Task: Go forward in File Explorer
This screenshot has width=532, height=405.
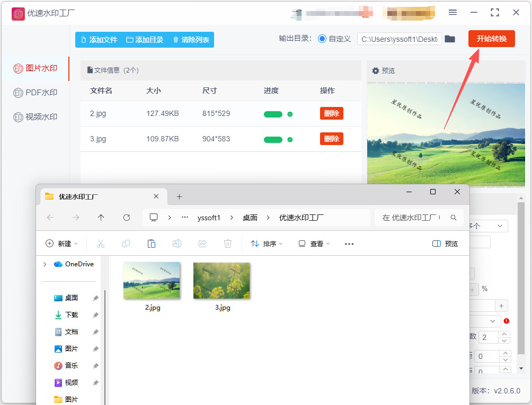Action: pos(76,218)
